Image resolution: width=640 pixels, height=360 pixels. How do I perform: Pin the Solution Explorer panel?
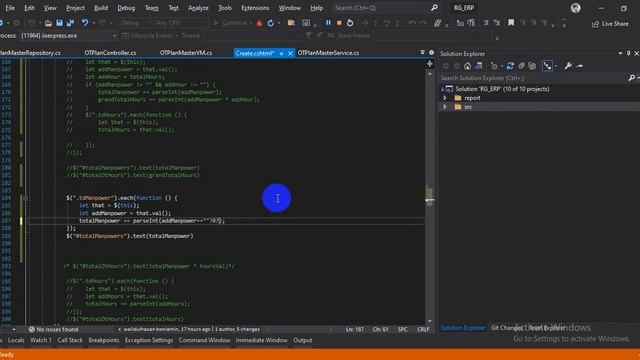[629, 53]
